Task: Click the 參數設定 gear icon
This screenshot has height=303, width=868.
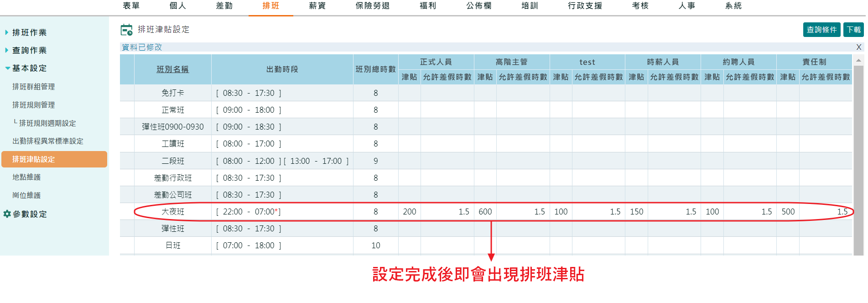Action: click(7, 214)
